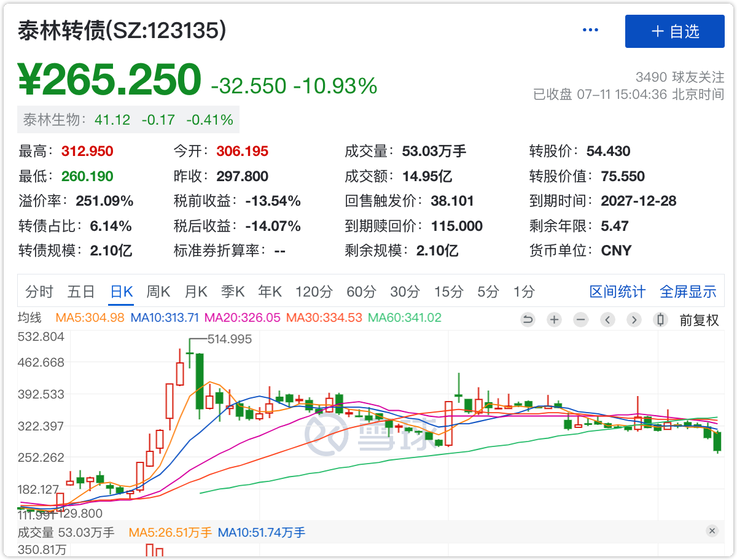Click 全屏显示 to view fullscreen
Viewport: 737px width, 560px height.
[x=688, y=292]
